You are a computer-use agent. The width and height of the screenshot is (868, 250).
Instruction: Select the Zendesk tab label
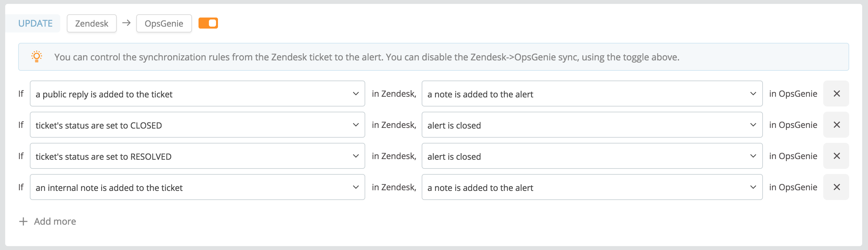(91, 23)
